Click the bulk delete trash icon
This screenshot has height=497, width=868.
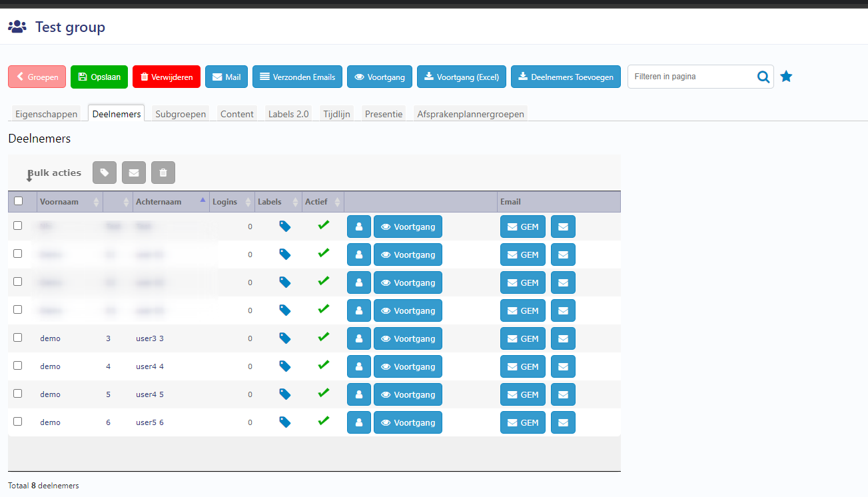coord(163,173)
